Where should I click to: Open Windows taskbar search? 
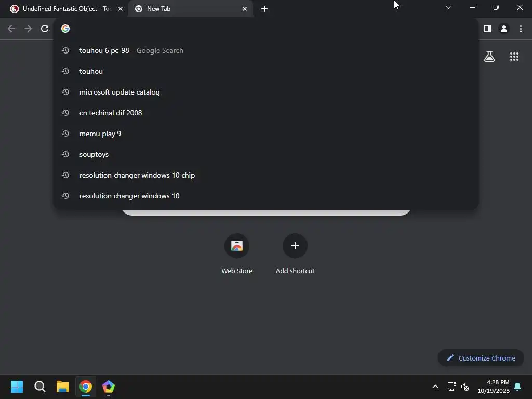(x=39, y=387)
